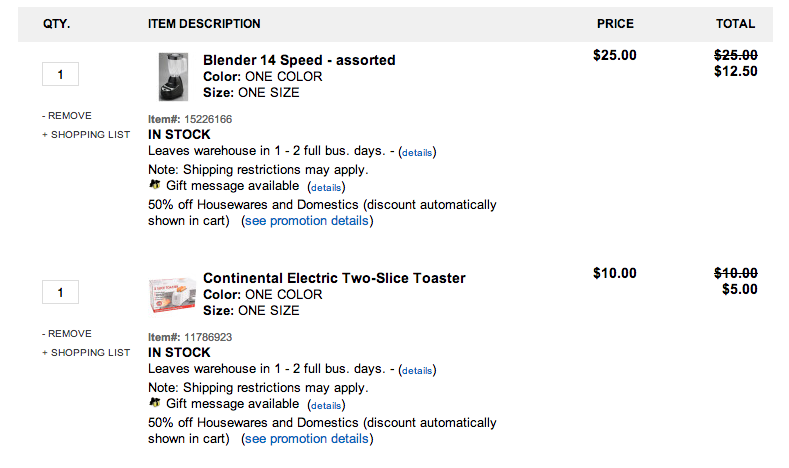
Task: Click the gift icon under the Toaster item
Action: coord(155,403)
